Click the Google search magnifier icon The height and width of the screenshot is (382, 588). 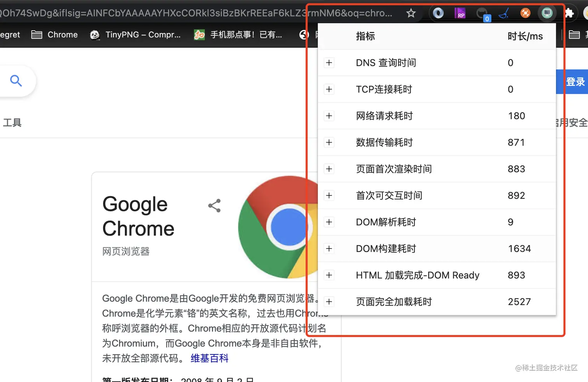16,81
